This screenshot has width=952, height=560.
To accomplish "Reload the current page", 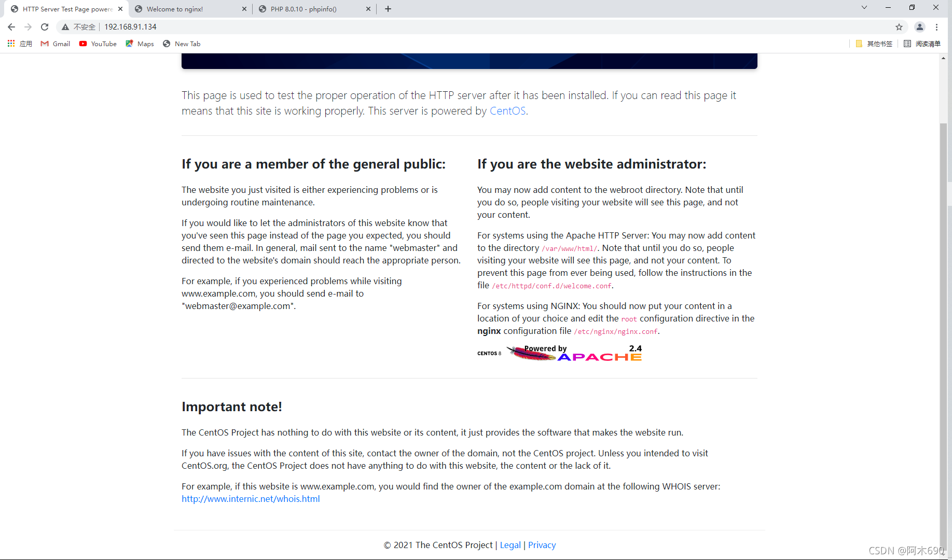I will pyautogui.click(x=45, y=27).
